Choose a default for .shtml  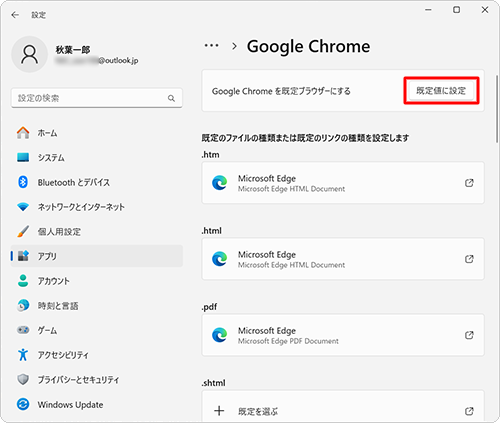point(343,406)
